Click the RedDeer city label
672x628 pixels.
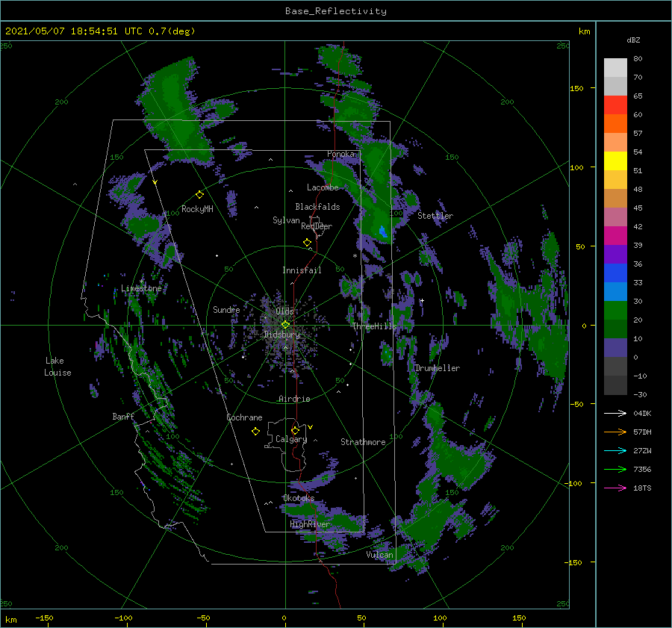(x=317, y=226)
